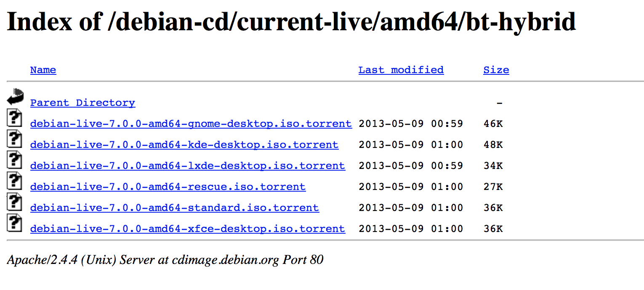The width and height of the screenshot is (644, 290).
Task: Download debian-live kde-desktop.iso.torrent
Action: [x=184, y=145]
